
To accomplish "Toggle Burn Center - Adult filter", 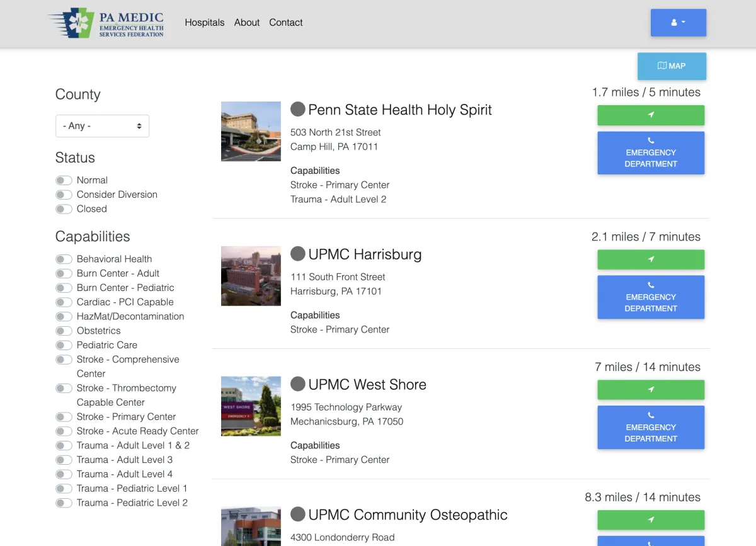I will pyautogui.click(x=64, y=274).
